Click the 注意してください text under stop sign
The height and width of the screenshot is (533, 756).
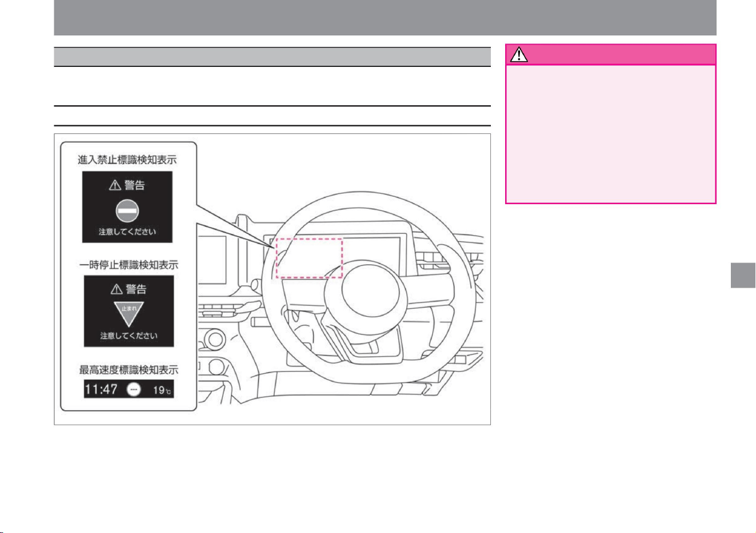point(129,336)
